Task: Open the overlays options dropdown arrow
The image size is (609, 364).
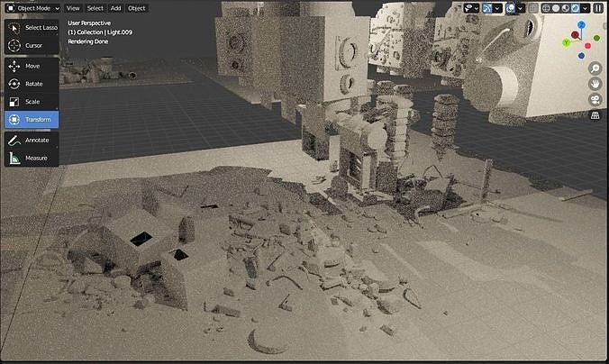Action: pos(521,8)
